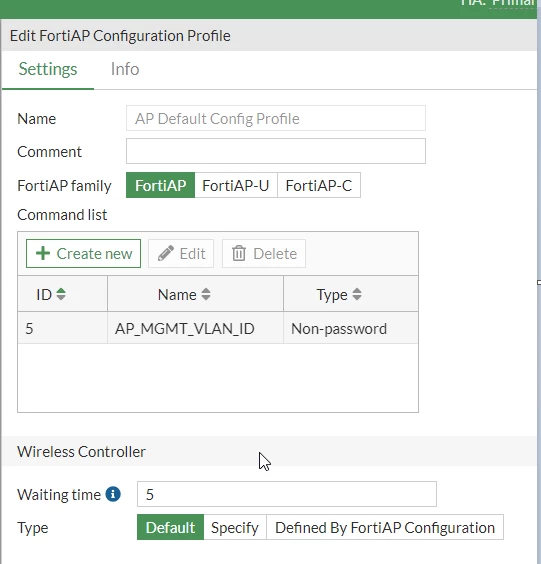The image size is (541, 564).
Task: Click the trash can Delete icon
Action: [x=239, y=253]
